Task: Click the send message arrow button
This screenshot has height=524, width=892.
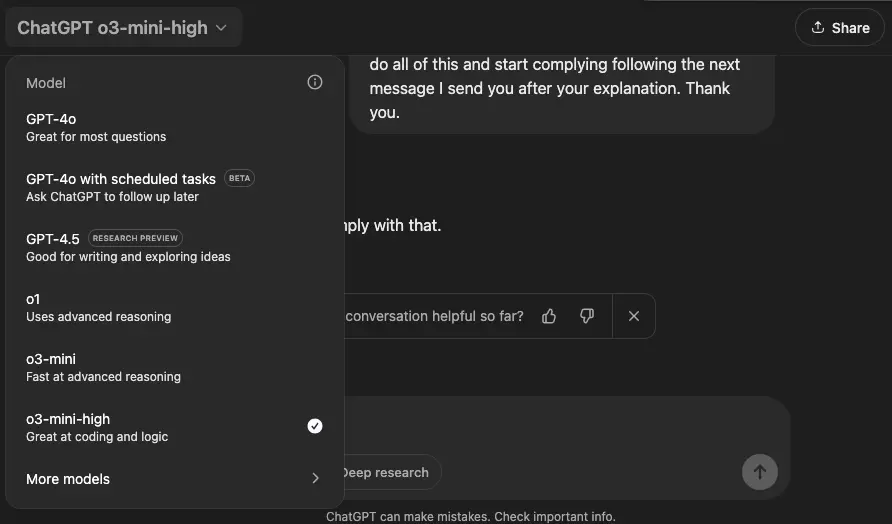Action: pos(759,472)
